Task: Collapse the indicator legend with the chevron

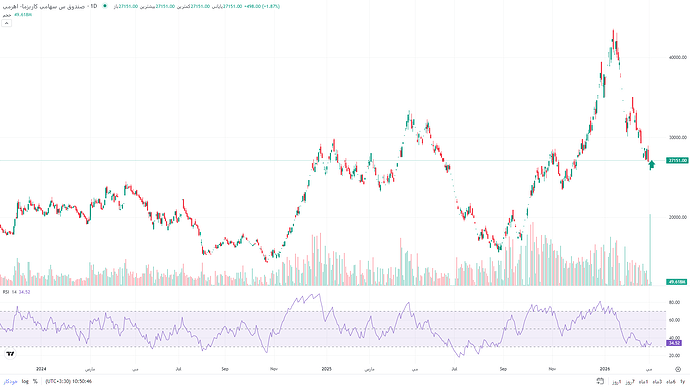Action: click(x=6, y=23)
